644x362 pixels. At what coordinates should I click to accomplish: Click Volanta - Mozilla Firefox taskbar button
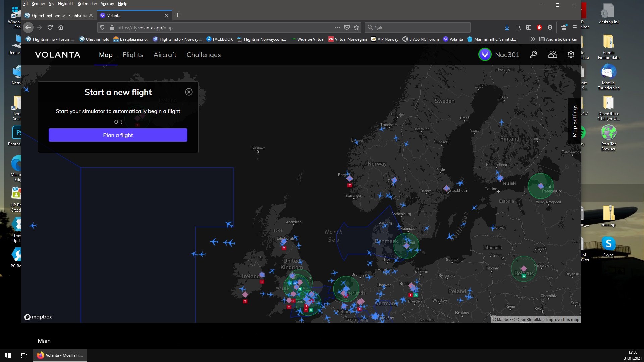click(60, 355)
